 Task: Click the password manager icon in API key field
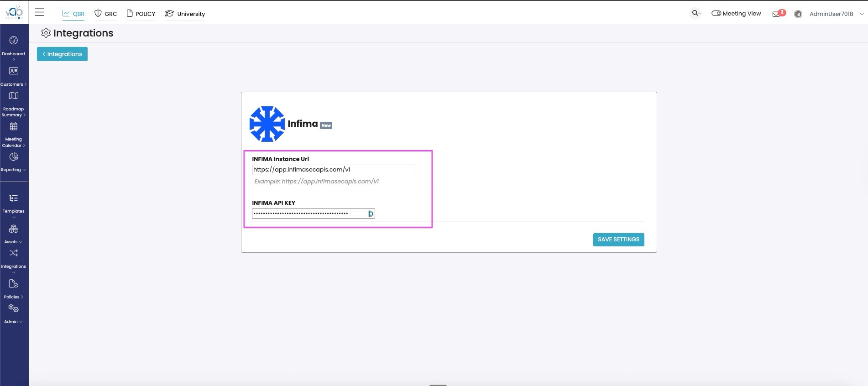371,214
